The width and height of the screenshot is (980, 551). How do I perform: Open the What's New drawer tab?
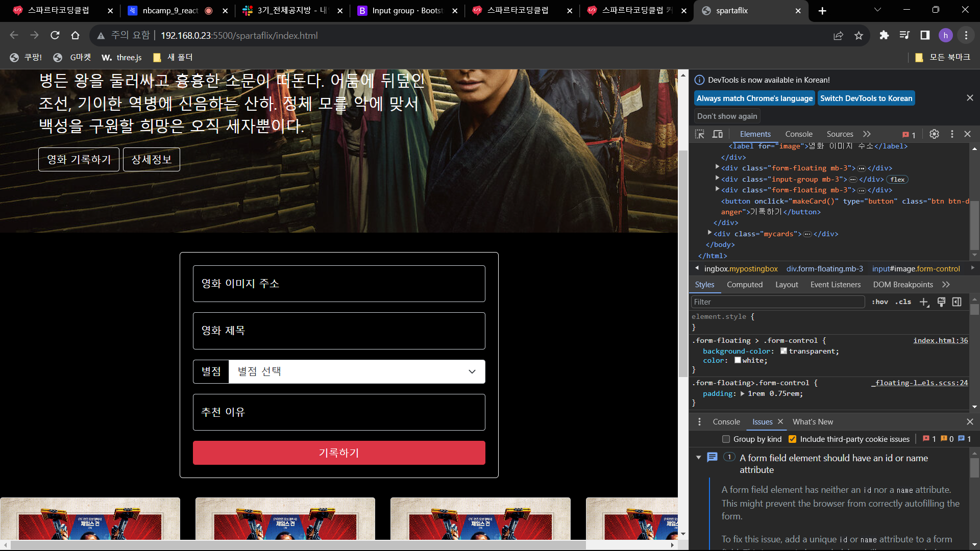pyautogui.click(x=813, y=422)
